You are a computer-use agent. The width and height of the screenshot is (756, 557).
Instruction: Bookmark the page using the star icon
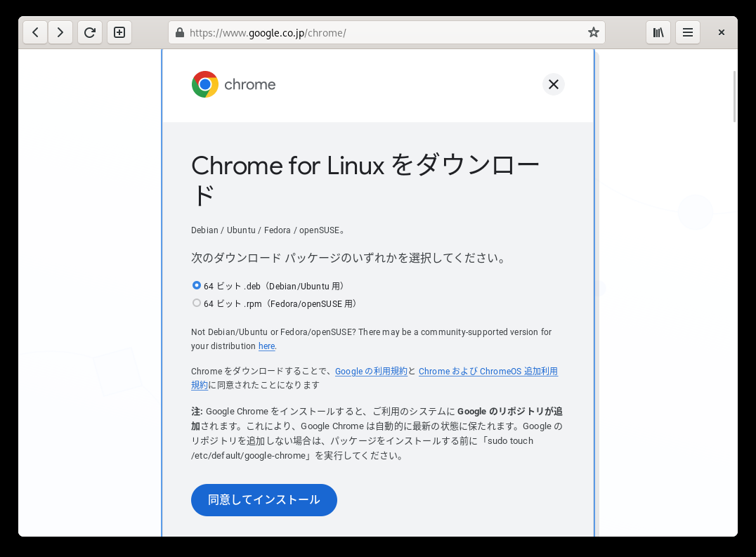(594, 33)
